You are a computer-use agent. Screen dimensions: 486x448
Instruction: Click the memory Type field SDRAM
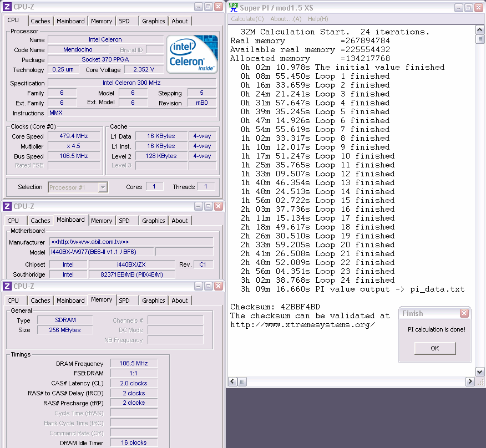[x=65, y=320]
